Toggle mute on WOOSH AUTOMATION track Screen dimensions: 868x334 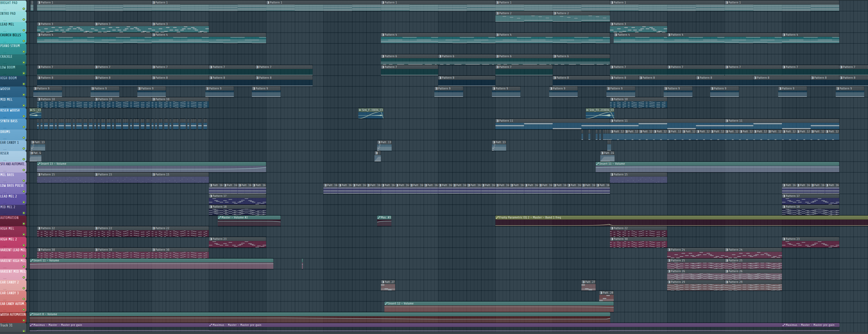pyautogui.click(x=24, y=320)
